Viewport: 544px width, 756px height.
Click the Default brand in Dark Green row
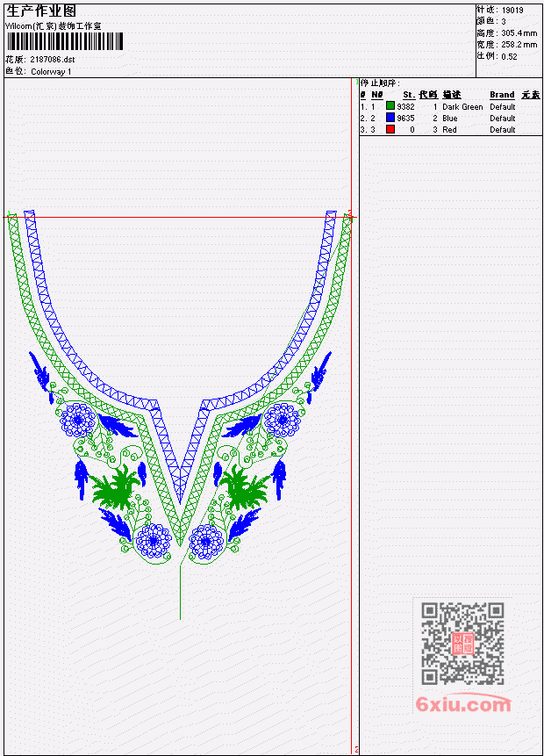pyautogui.click(x=503, y=106)
